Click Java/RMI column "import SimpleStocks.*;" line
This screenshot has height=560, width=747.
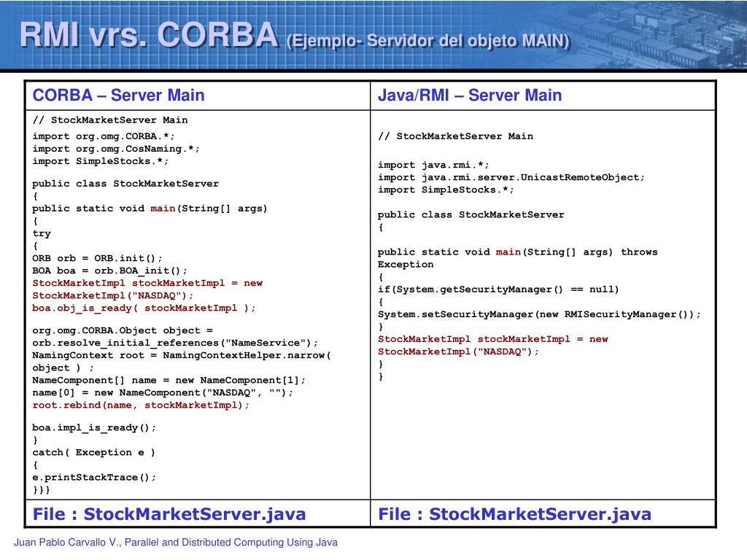coord(446,190)
